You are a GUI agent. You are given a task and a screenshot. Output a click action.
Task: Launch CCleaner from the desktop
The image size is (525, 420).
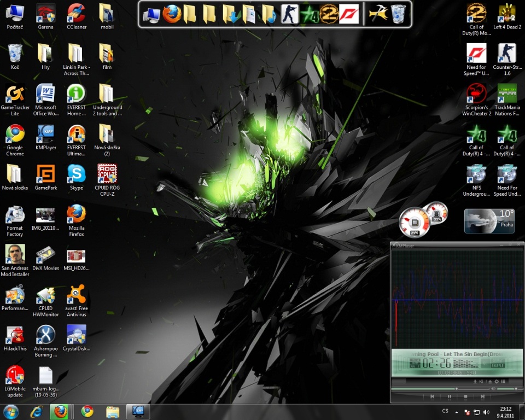pyautogui.click(x=76, y=13)
